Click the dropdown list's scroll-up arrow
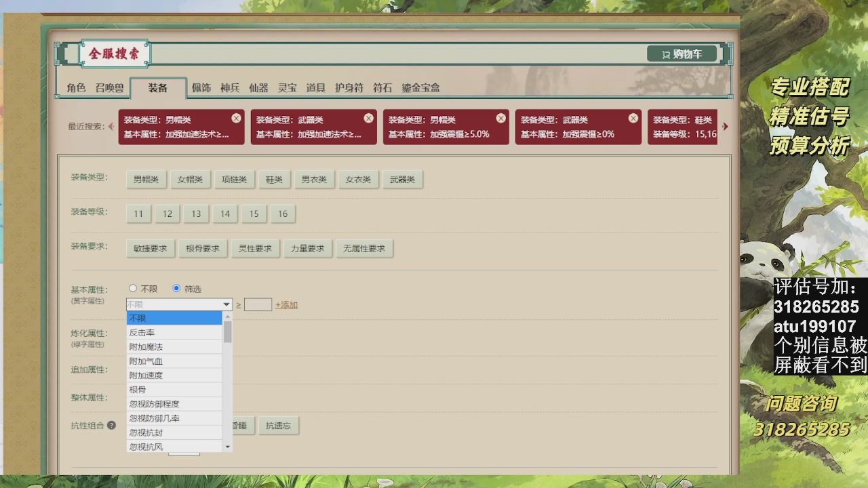Screen dimensions: 868x488 tap(228, 317)
